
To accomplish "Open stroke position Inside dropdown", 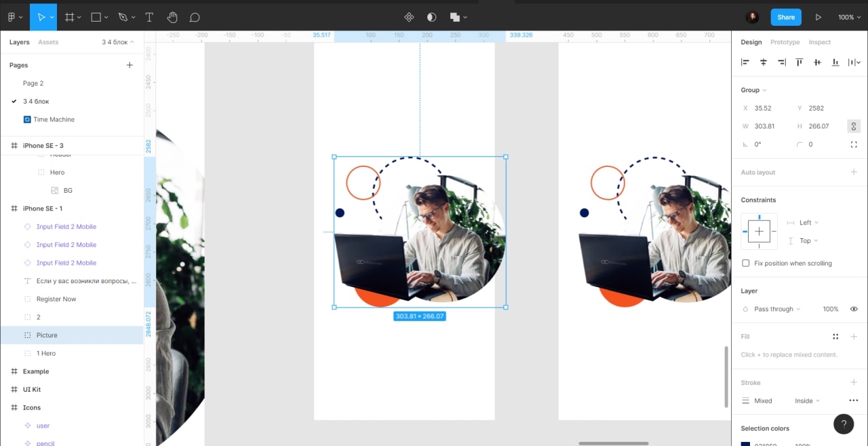I will pos(807,401).
